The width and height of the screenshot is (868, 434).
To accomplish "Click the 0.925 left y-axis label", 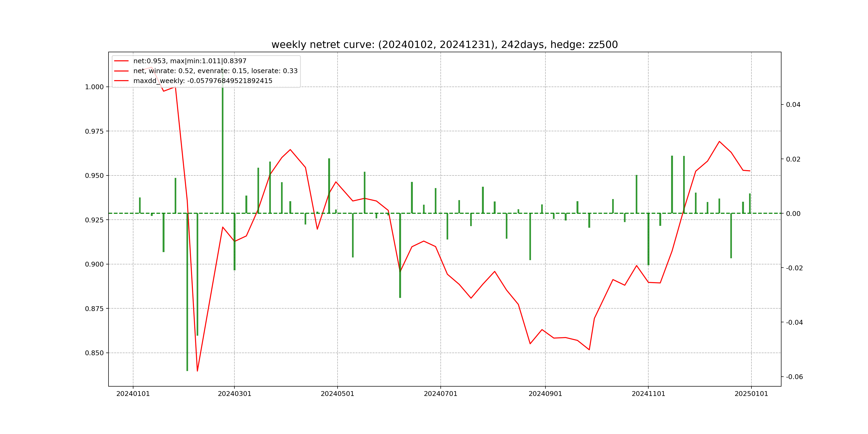I will coord(94,220).
